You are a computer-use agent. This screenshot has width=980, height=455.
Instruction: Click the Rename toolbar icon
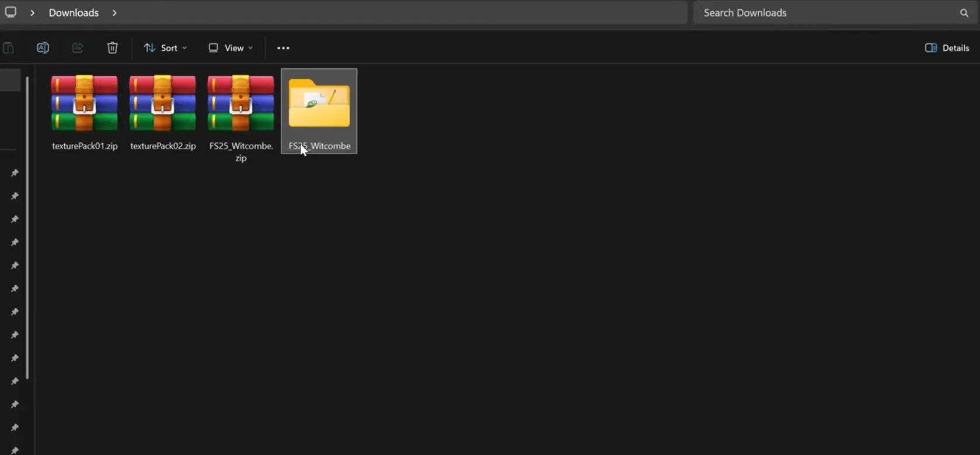click(x=43, y=48)
